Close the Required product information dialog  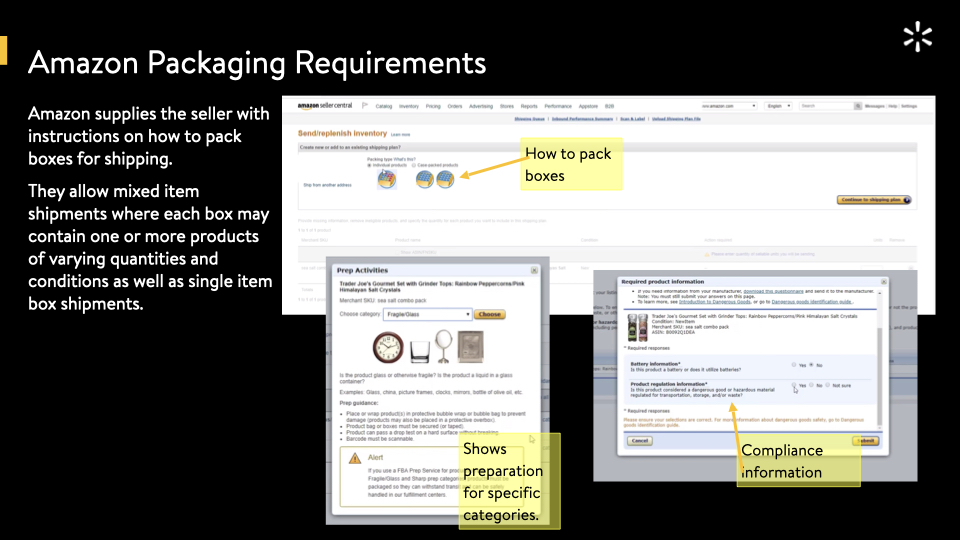point(883,282)
